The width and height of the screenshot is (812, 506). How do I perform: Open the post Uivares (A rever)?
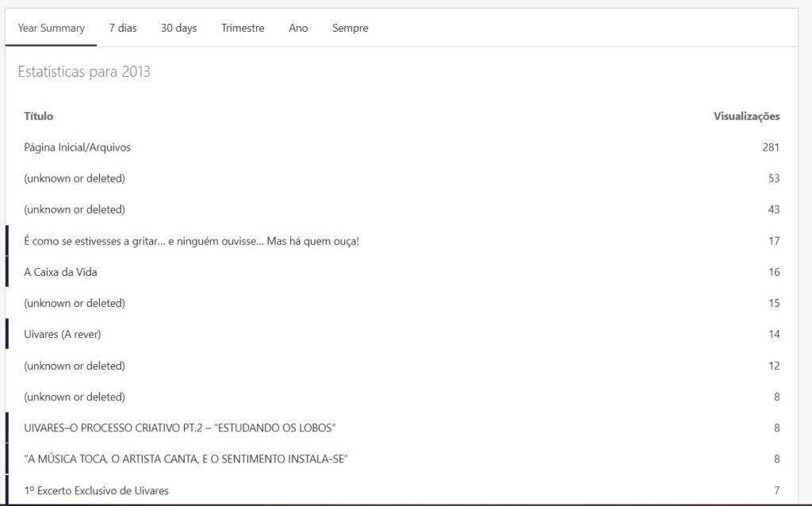coord(62,335)
